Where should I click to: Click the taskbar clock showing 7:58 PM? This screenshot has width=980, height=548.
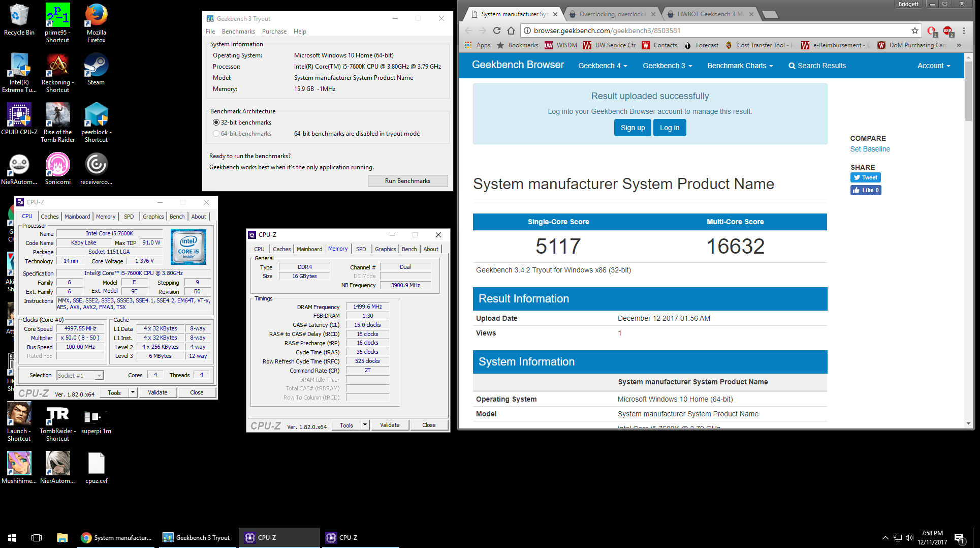coord(932,538)
